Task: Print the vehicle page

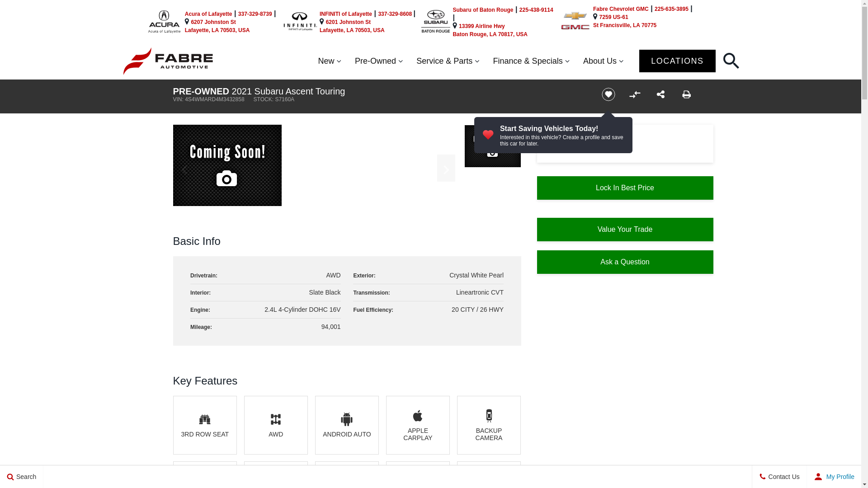Action: coord(686,94)
